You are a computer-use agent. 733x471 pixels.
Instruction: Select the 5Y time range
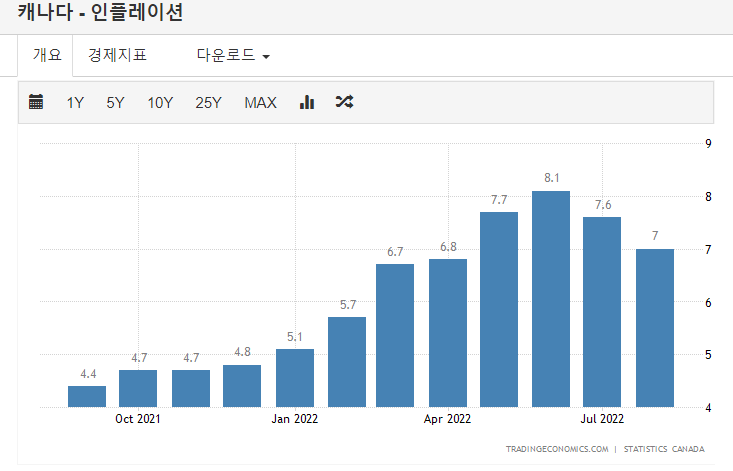click(x=115, y=103)
